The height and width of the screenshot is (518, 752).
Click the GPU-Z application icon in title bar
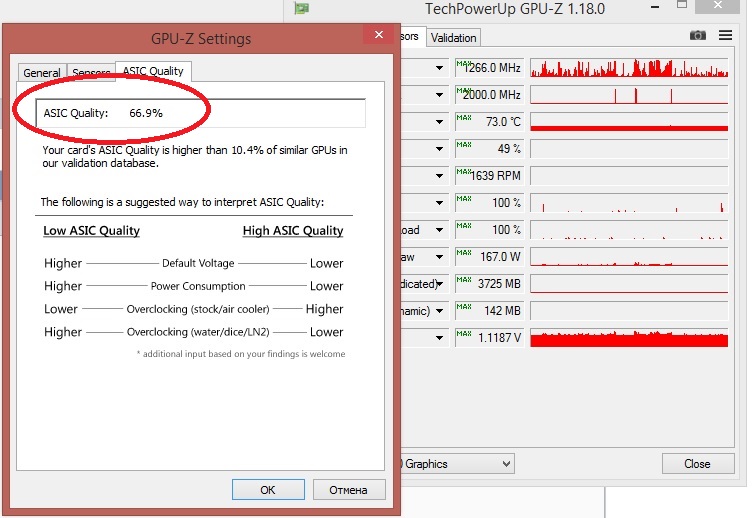pyautogui.click(x=301, y=8)
